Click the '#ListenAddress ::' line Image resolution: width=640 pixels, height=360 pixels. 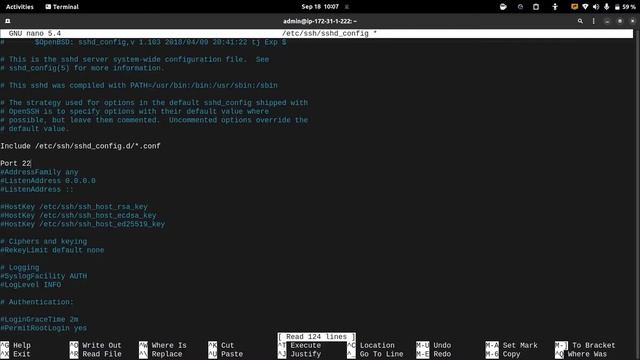pos(37,189)
